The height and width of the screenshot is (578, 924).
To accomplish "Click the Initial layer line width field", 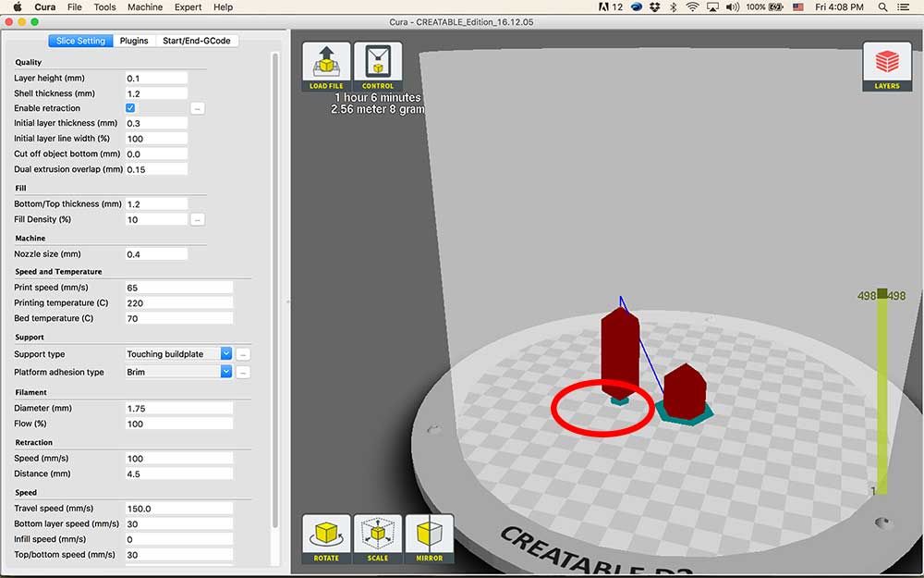I will coord(156,139).
